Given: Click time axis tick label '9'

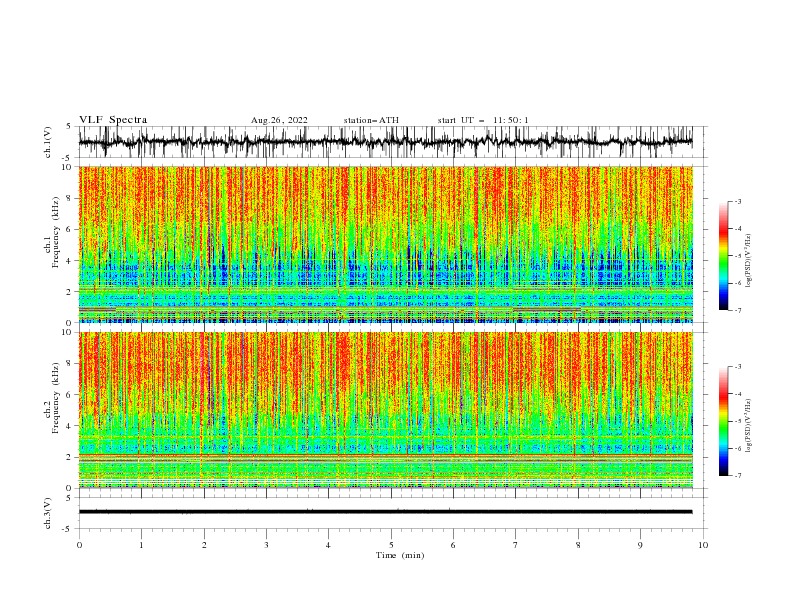Looking at the screenshot, I should 640,545.
